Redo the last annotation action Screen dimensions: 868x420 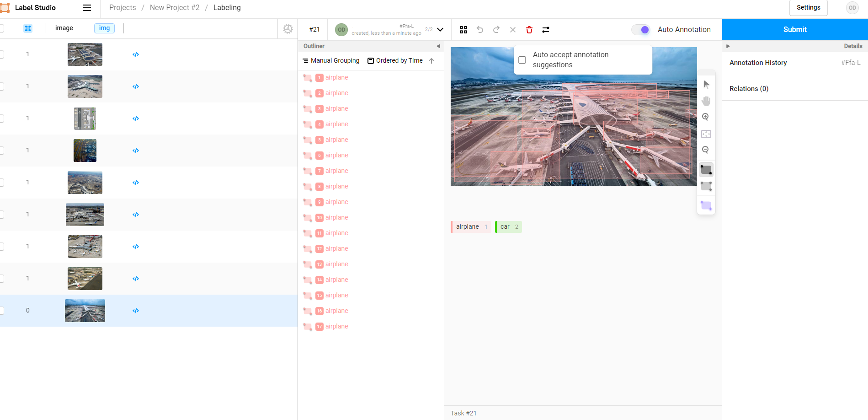tap(496, 29)
